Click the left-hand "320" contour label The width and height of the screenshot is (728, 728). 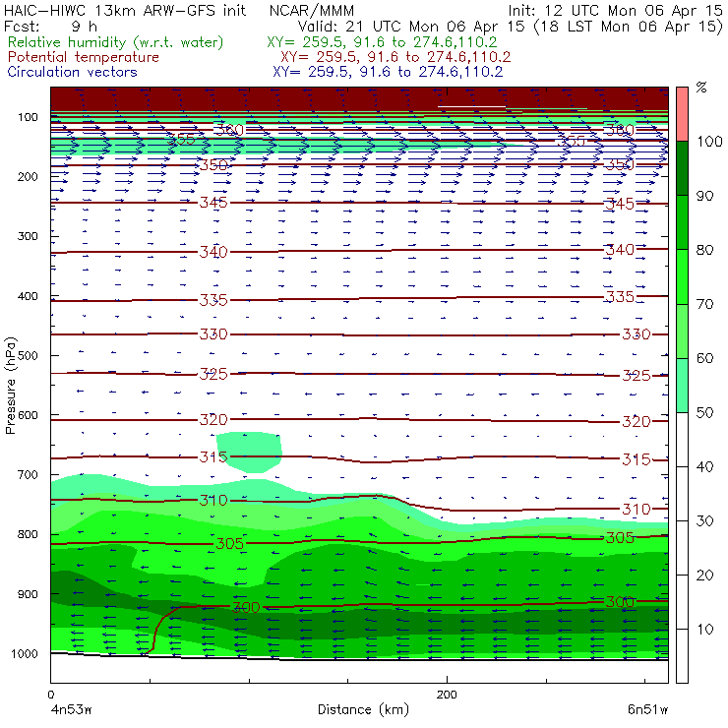213,420
